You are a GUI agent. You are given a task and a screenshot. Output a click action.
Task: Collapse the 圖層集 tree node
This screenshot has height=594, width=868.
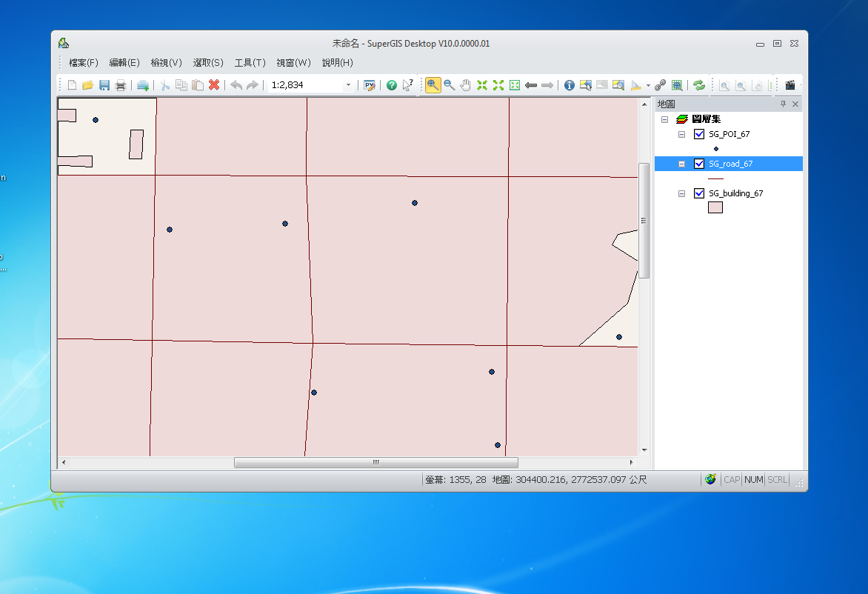tap(665, 119)
